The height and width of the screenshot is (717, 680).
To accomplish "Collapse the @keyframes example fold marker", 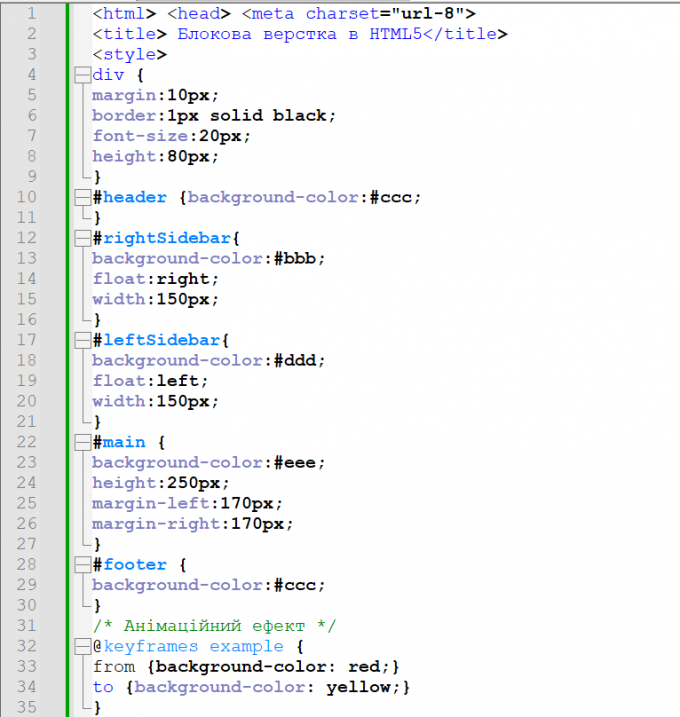I will 83,646.
